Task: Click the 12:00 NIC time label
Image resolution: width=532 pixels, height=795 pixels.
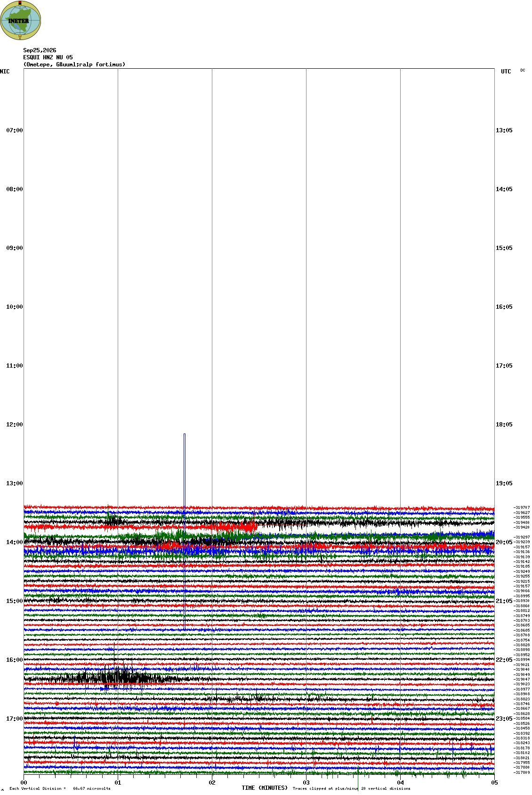Action: (x=14, y=425)
